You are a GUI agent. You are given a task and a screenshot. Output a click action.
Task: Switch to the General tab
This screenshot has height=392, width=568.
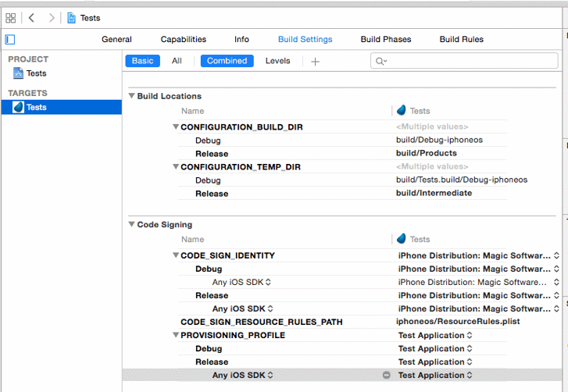[x=116, y=39]
